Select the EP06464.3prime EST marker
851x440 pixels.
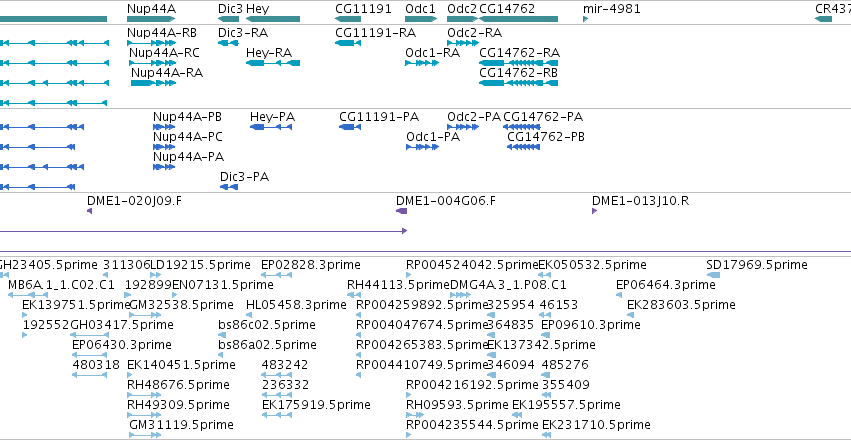pyautogui.click(x=619, y=295)
